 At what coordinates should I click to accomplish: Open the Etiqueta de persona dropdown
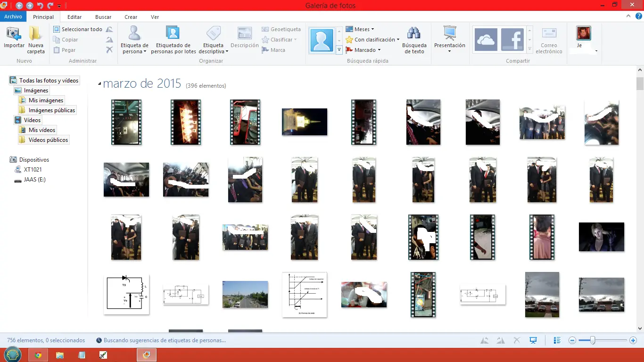[x=134, y=40]
